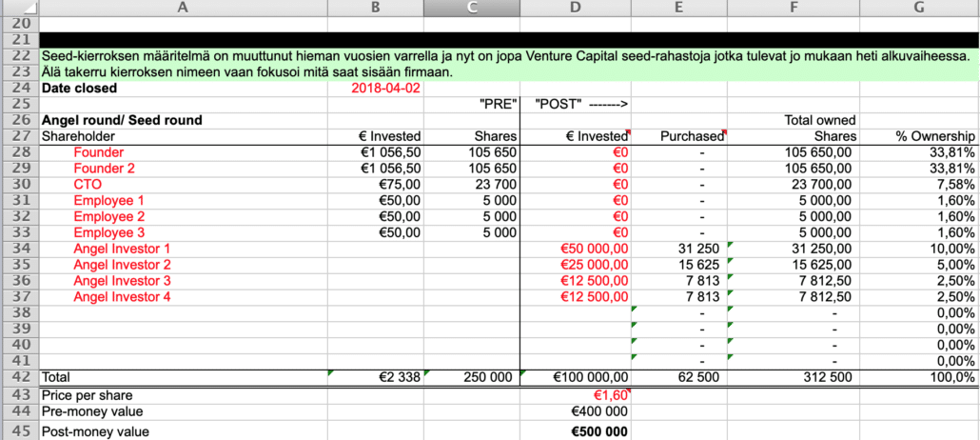Select column G header

[919, 9]
